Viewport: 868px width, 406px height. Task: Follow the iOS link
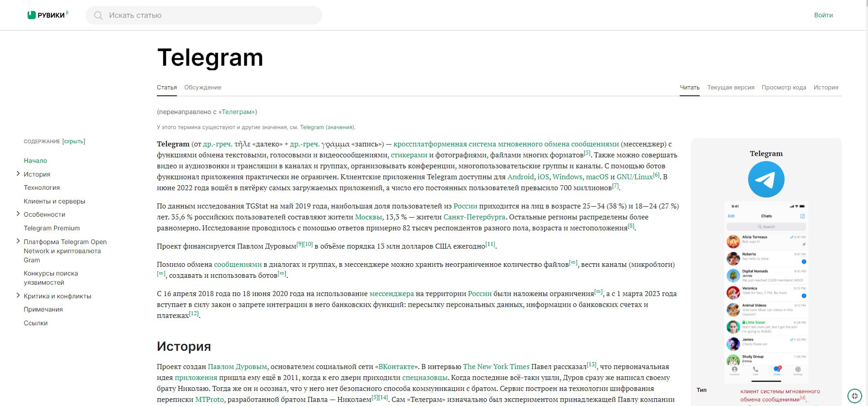(x=543, y=177)
